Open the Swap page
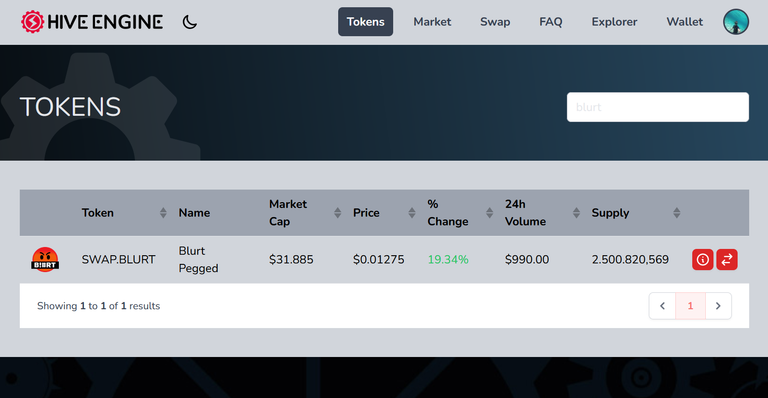Viewport: 768px width, 398px height. coord(495,22)
